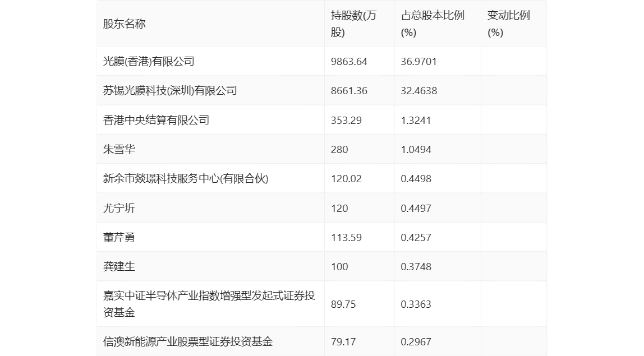644x356 pixels.
Task: Select shareholder 尤宁圻
Action: pyautogui.click(x=119, y=208)
